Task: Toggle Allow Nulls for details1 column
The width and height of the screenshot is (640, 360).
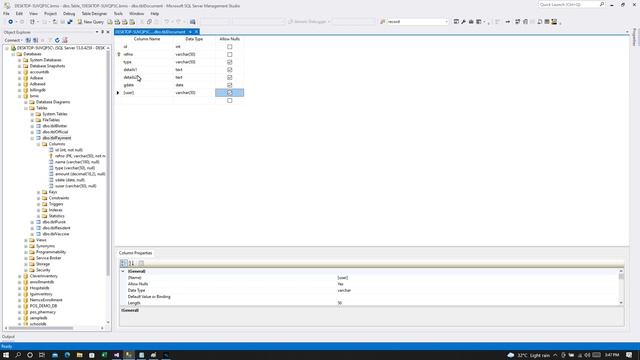Action: 229,70
